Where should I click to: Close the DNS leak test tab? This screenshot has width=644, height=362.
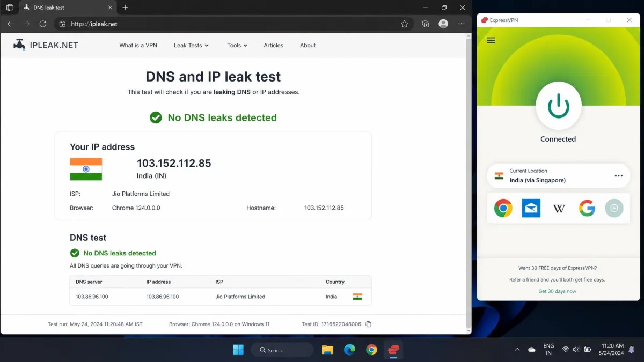coord(109,8)
